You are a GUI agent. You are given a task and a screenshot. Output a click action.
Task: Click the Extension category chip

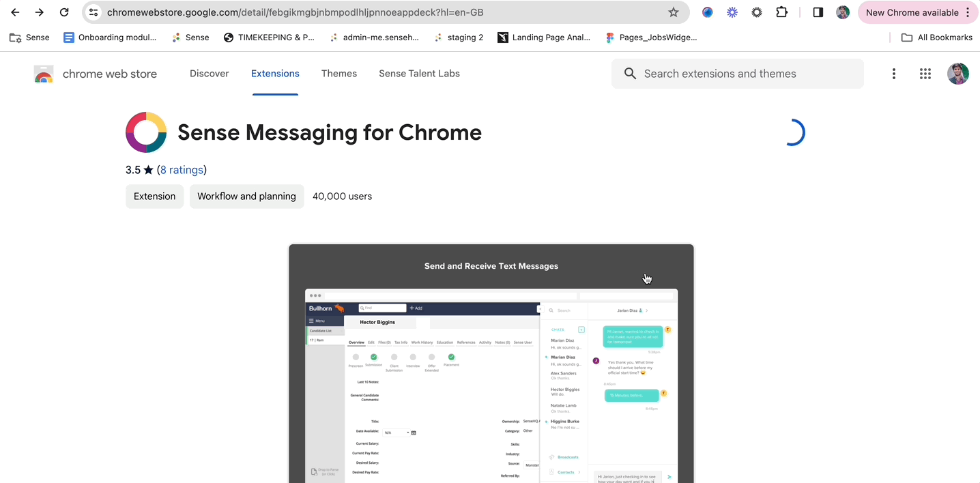click(x=154, y=196)
